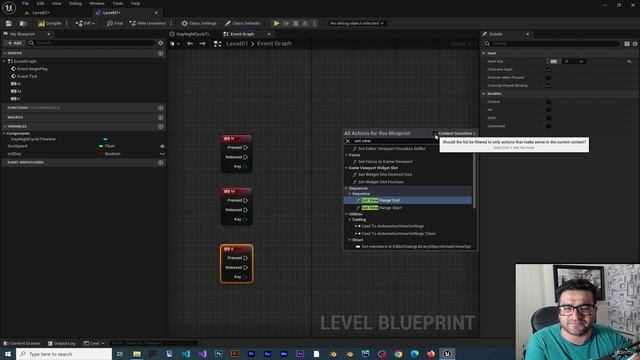
Task: Click the Stop simulation icon
Action: pyautogui.click(x=296, y=23)
